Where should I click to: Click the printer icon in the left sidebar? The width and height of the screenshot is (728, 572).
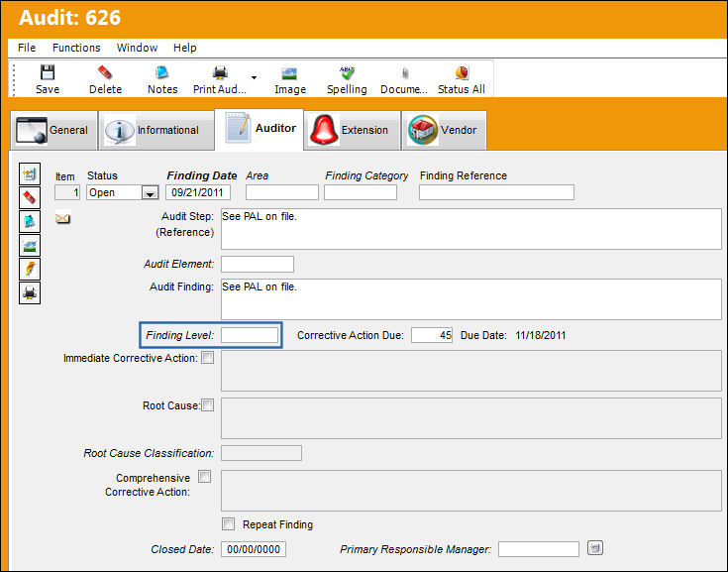click(x=30, y=292)
